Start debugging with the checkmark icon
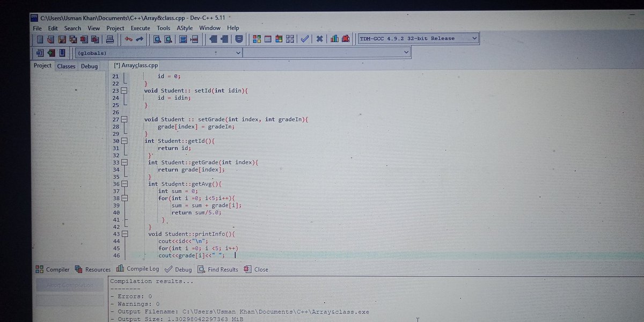This screenshot has width=644, height=322. [x=305, y=39]
